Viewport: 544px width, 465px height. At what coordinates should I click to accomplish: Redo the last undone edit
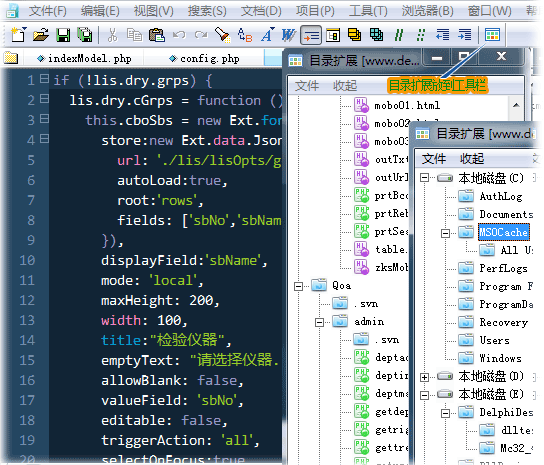[201, 35]
